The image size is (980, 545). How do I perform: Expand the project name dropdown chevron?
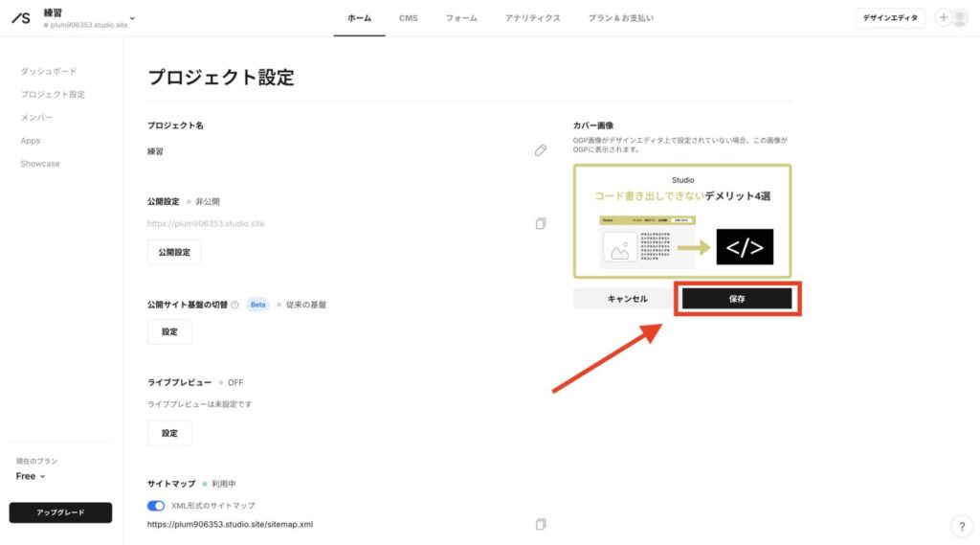pyautogui.click(x=132, y=18)
